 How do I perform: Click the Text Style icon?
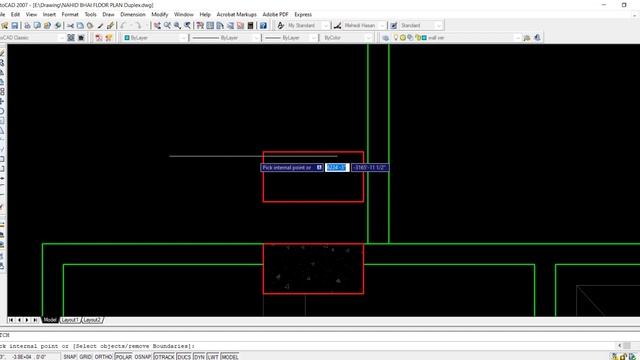coord(280,25)
